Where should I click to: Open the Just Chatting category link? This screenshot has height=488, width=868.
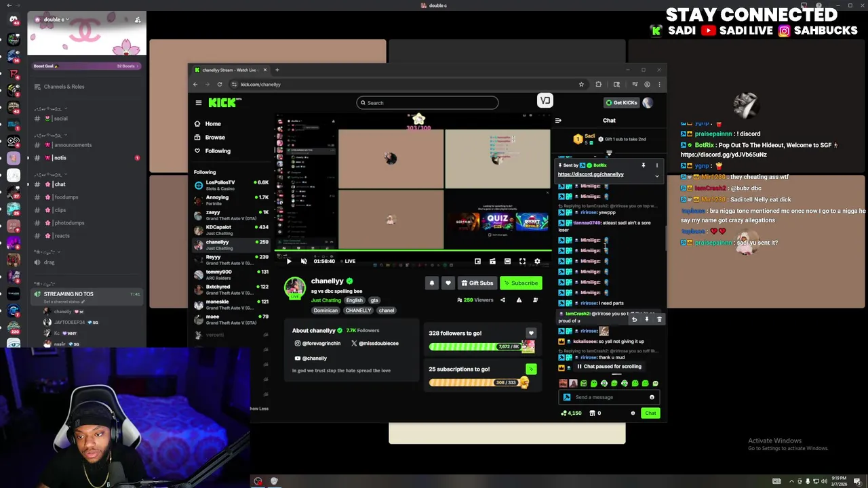(326, 300)
